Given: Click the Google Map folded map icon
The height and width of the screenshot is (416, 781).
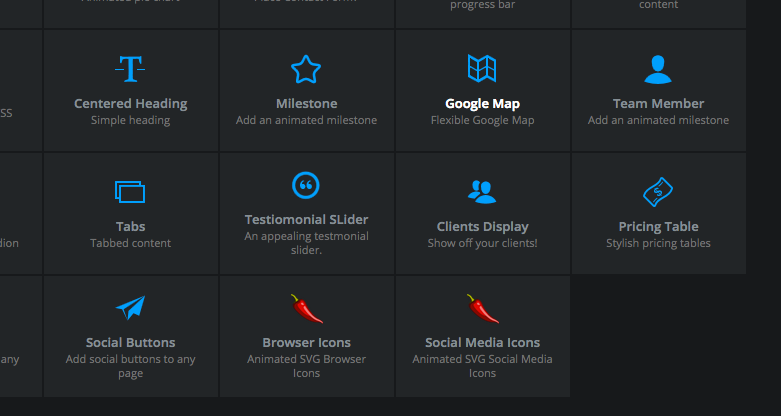Looking at the screenshot, I should tap(482, 69).
